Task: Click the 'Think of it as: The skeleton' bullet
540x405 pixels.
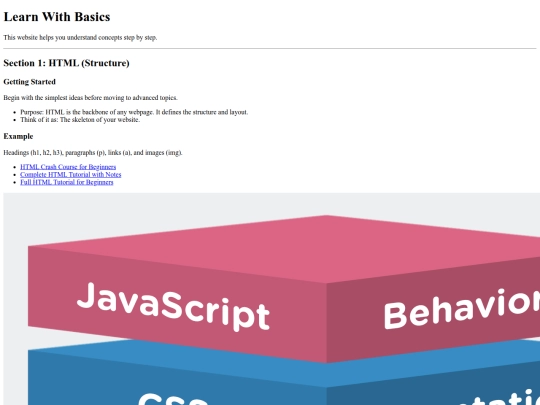Action: tap(80, 120)
